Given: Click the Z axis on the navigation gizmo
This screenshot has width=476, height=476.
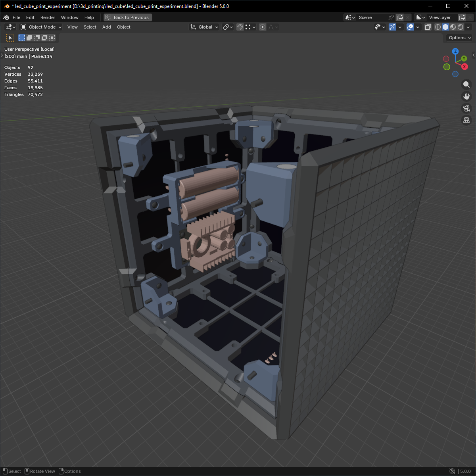Looking at the screenshot, I should pyautogui.click(x=455, y=51).
